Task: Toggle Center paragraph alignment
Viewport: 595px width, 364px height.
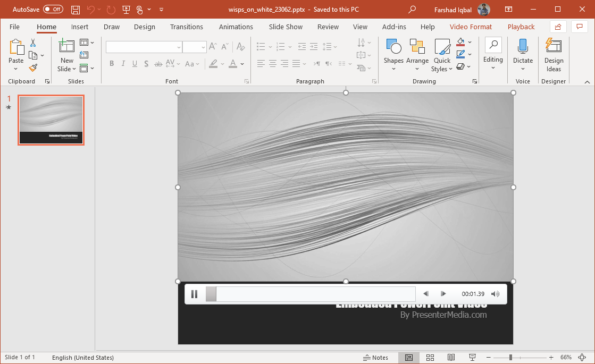Action: point(272,64)
